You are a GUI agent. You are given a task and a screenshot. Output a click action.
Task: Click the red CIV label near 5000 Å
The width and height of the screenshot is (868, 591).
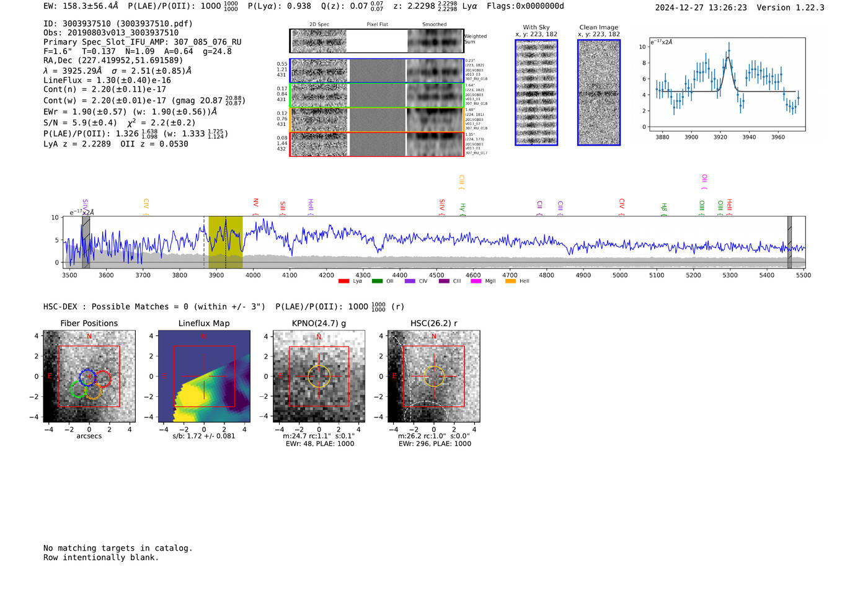click(x=622, y=207)
